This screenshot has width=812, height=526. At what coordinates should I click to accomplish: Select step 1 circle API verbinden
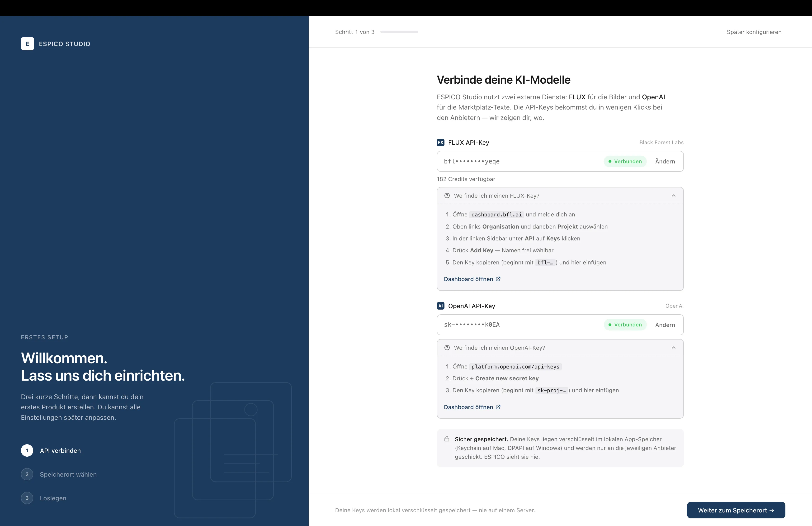pos(27,450)
